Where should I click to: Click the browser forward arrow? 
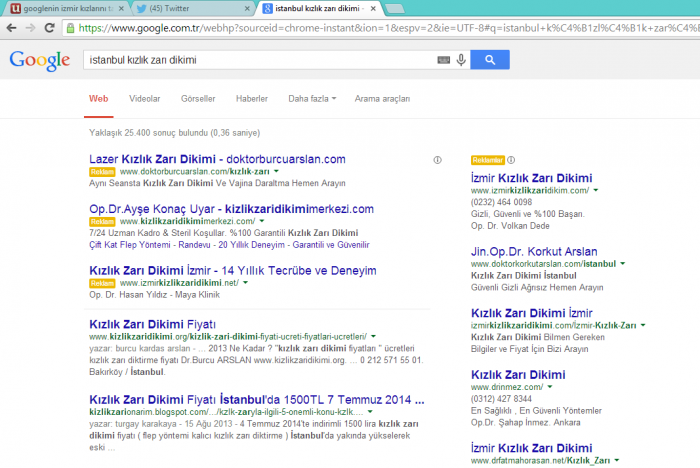[30, 28]
